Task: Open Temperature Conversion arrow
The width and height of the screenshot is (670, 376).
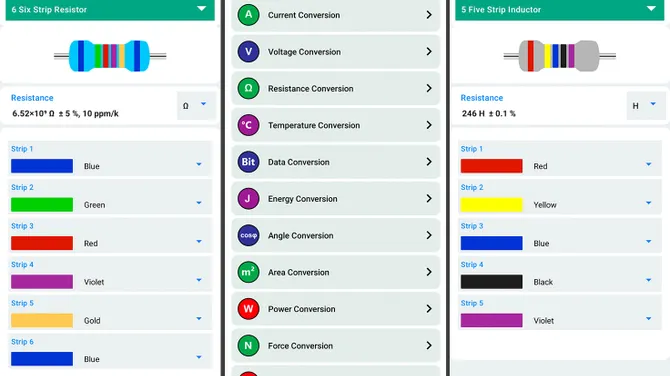Action: 429,125
